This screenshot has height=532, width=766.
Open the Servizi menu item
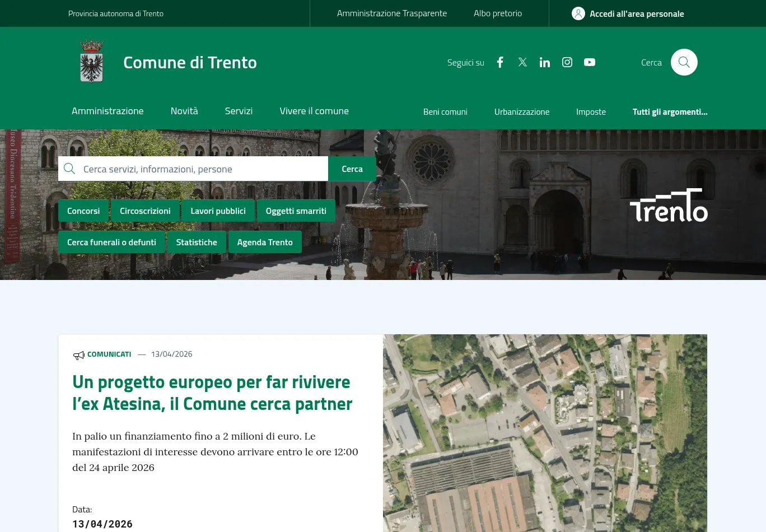239,111
